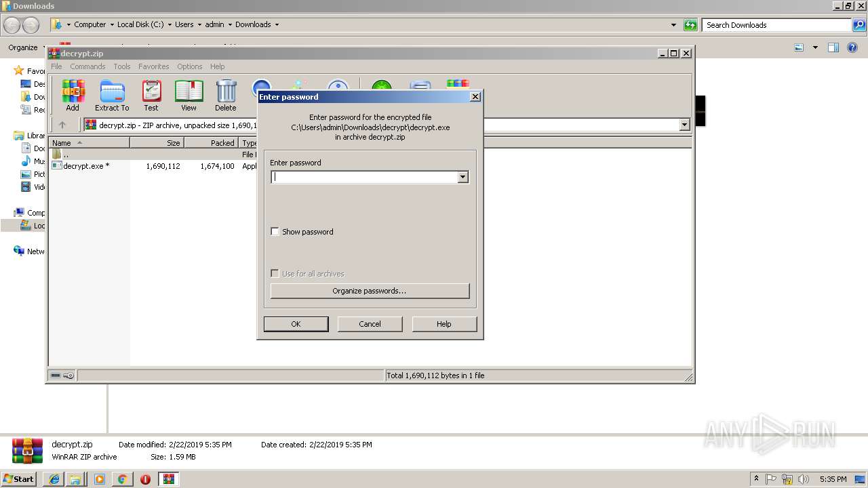
Task: Open the Options menu in WinRAR
Action: coord(190,66)
